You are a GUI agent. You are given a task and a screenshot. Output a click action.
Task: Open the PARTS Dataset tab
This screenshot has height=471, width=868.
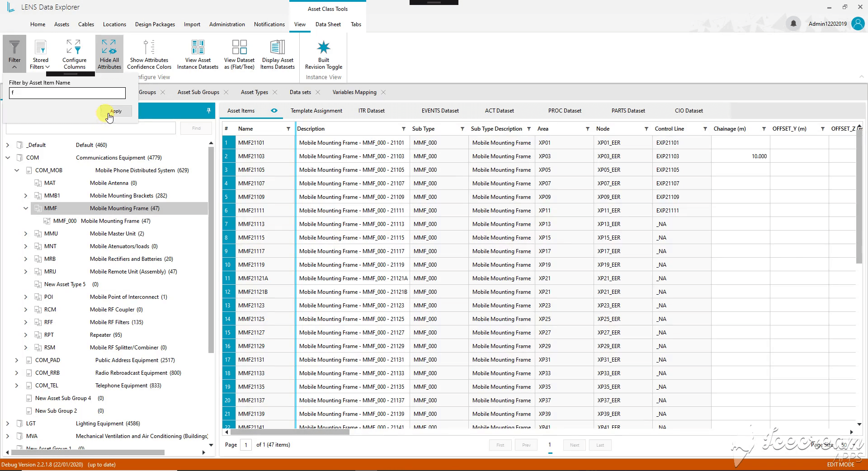(x=628, y=111)
